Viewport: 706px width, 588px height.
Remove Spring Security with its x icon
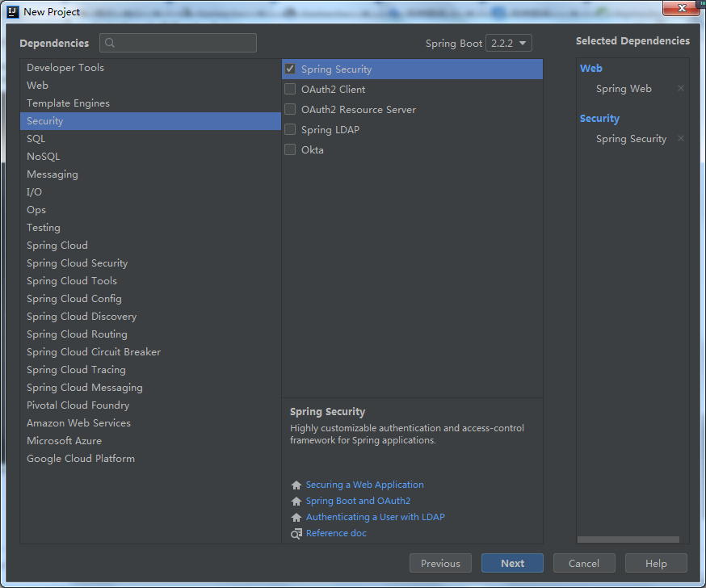click(x=680, y=139)
